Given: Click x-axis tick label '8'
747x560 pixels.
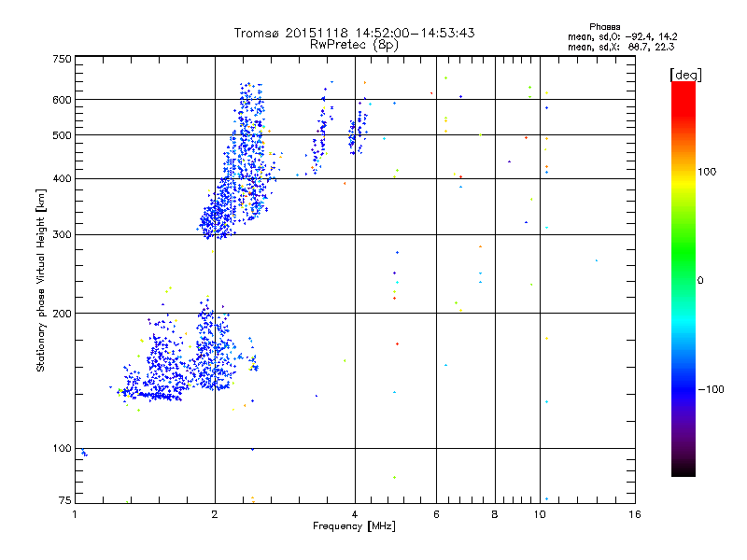Looking at the screenshot, I should click(x=495, y=514).
